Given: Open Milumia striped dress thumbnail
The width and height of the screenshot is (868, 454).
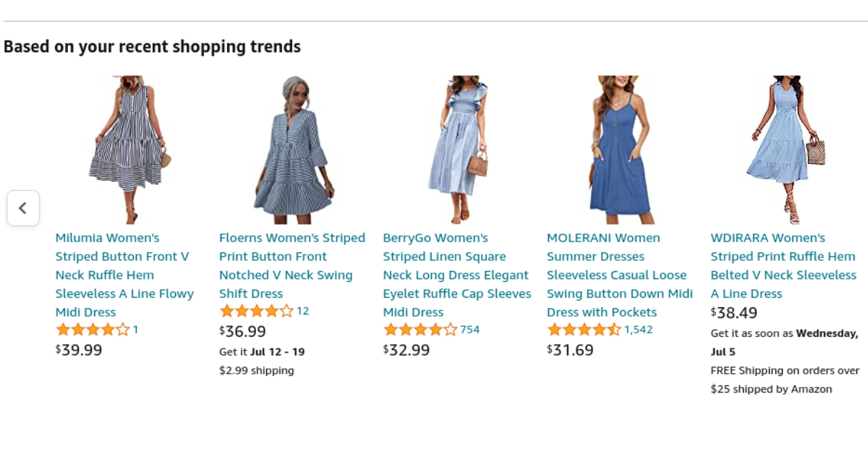Looking at the screenshot, I should click(x=126, y=150).
